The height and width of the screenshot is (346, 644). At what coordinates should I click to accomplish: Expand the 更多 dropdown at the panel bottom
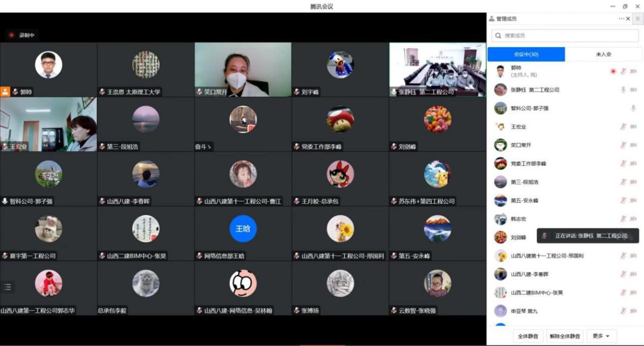[x=602, y=336]
